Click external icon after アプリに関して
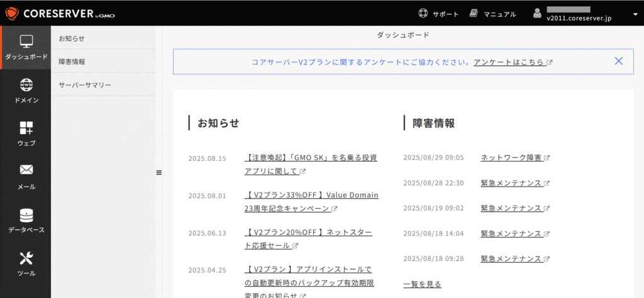 click(303, 172)
